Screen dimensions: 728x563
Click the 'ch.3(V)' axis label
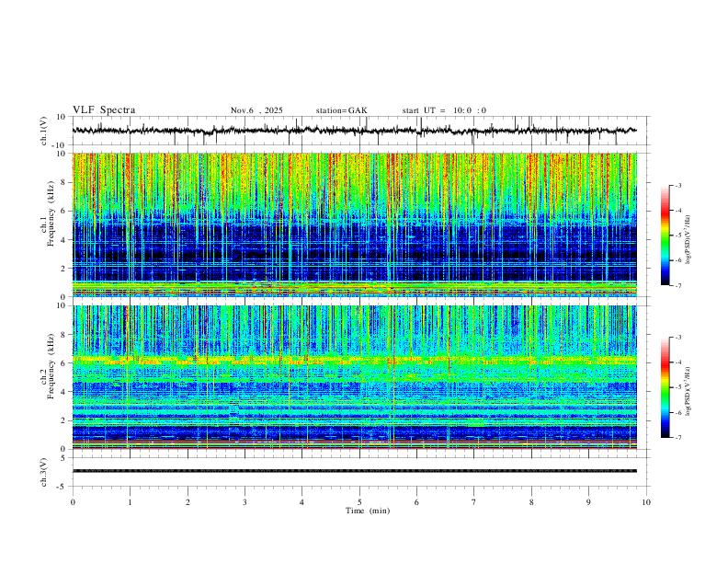tap(44, 472)
